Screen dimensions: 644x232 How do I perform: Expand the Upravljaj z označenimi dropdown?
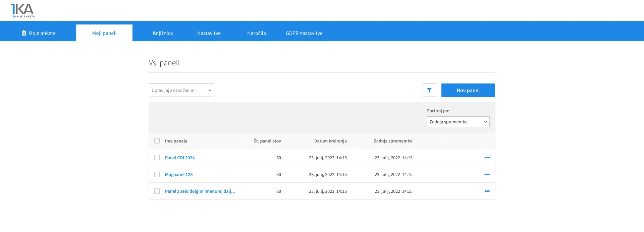pyautogui.click(x=181, y=90)
